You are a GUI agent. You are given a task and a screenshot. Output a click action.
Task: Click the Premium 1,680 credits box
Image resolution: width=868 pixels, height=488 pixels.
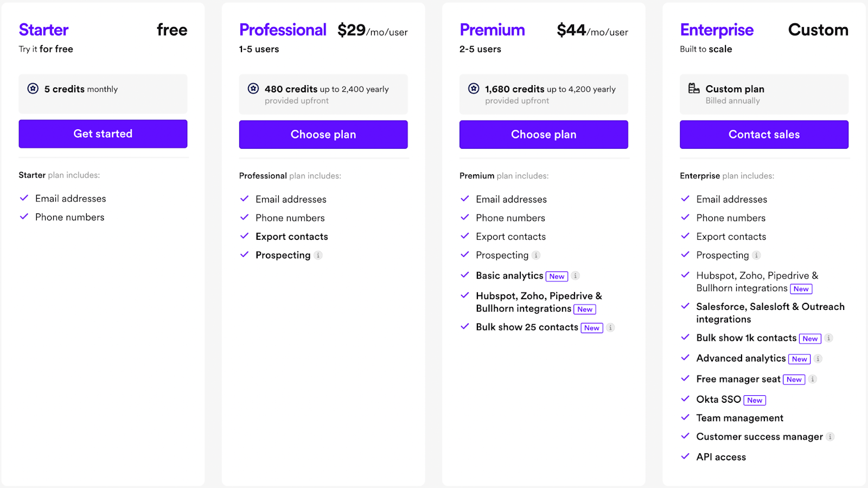(x=544, y=94)
